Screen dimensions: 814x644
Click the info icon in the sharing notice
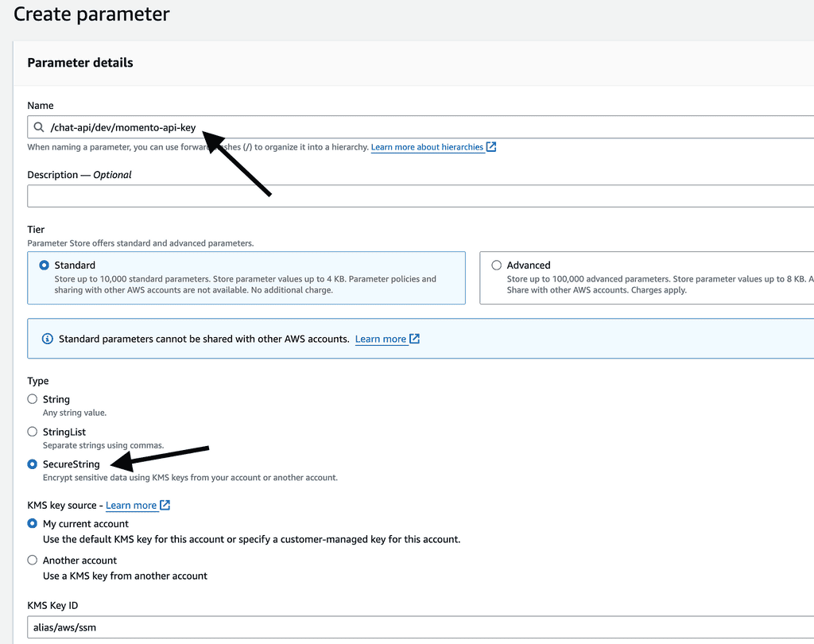(46, 339)
